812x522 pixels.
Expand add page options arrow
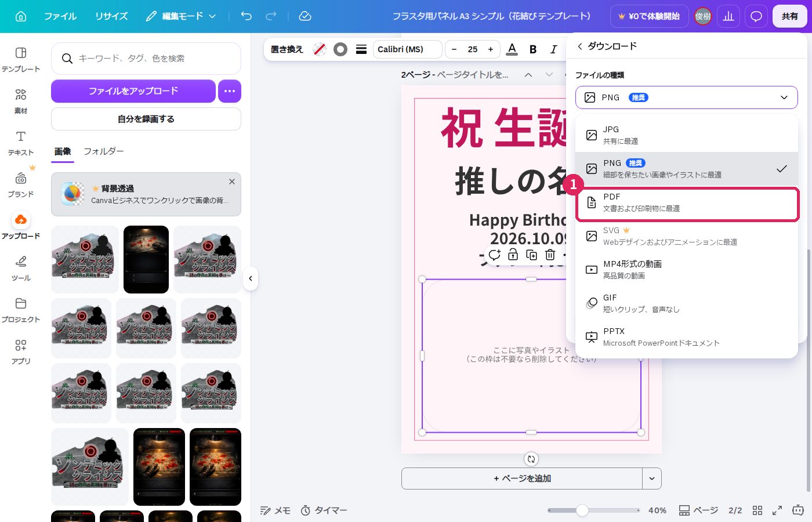pos(652,478)
